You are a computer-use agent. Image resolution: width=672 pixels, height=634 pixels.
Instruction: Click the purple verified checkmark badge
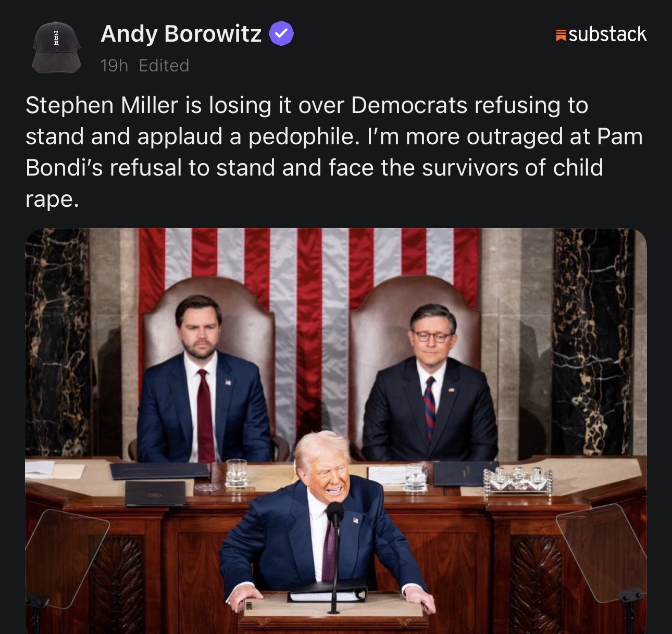click(x=281, y=34)
